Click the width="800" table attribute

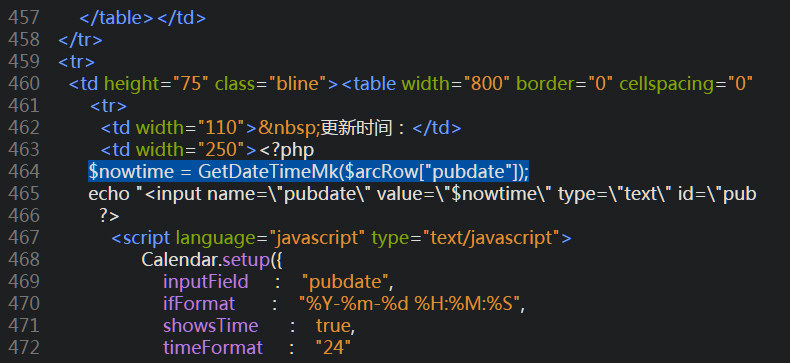click(x=456, y=84)
